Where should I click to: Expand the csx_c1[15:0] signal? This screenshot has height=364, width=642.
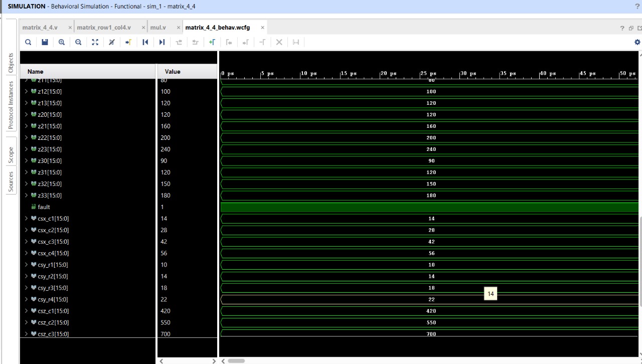click(26, 218)
